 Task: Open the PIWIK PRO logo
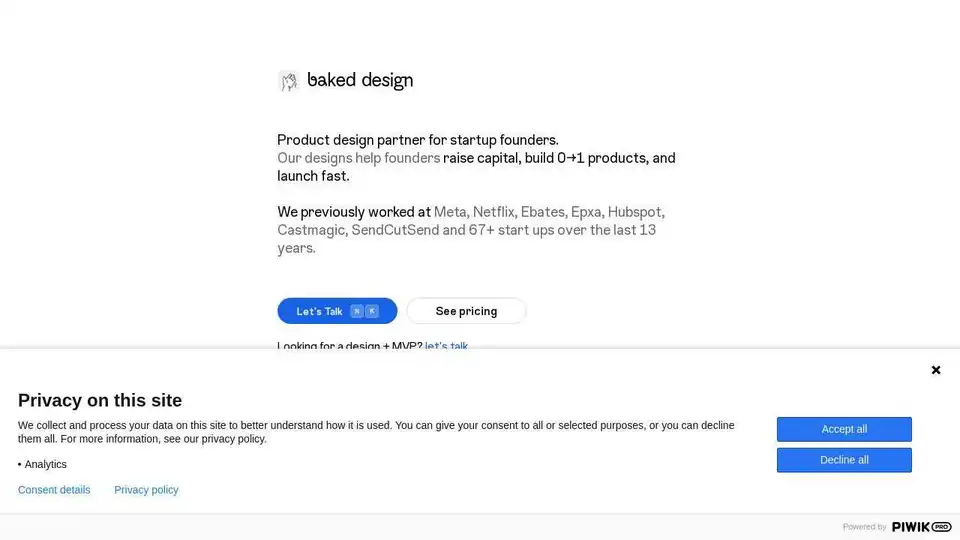(x=921, y=527)
